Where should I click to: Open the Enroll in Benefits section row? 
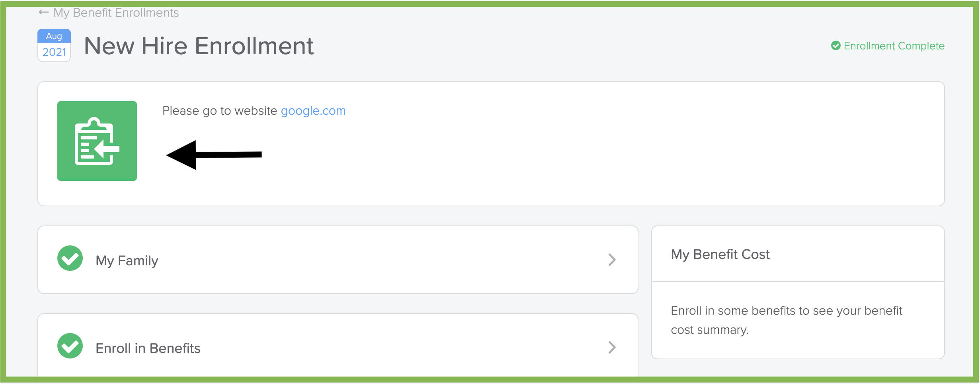[x=338, y=346]
